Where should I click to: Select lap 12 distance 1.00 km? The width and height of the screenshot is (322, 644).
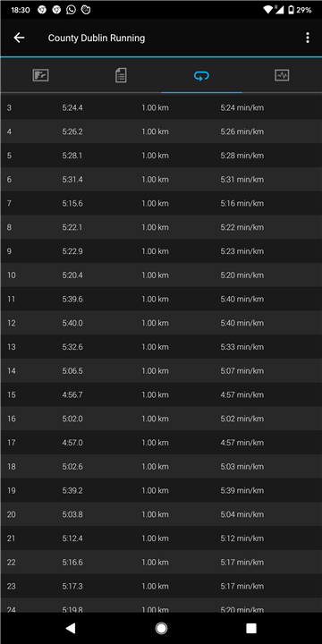[x=155, y=323]
